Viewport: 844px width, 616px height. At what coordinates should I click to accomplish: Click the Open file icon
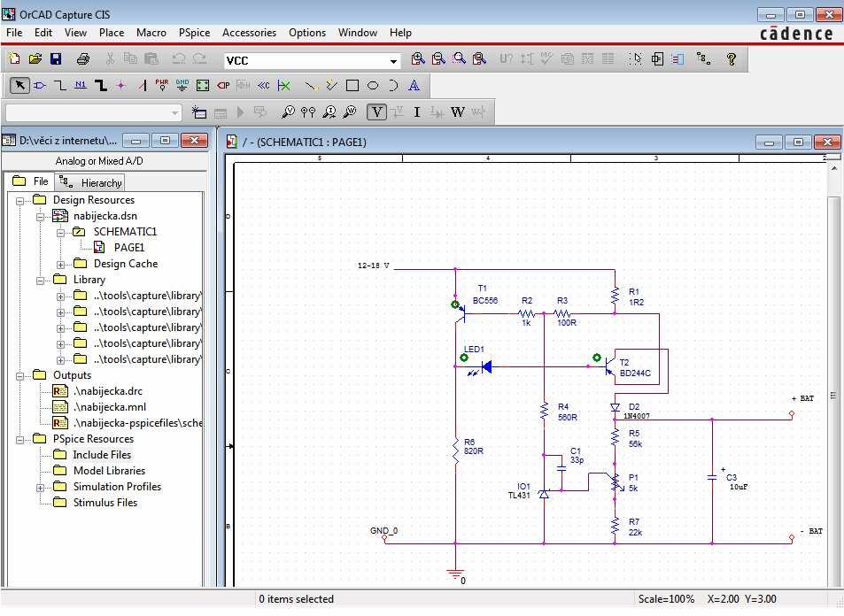(35, 59)
